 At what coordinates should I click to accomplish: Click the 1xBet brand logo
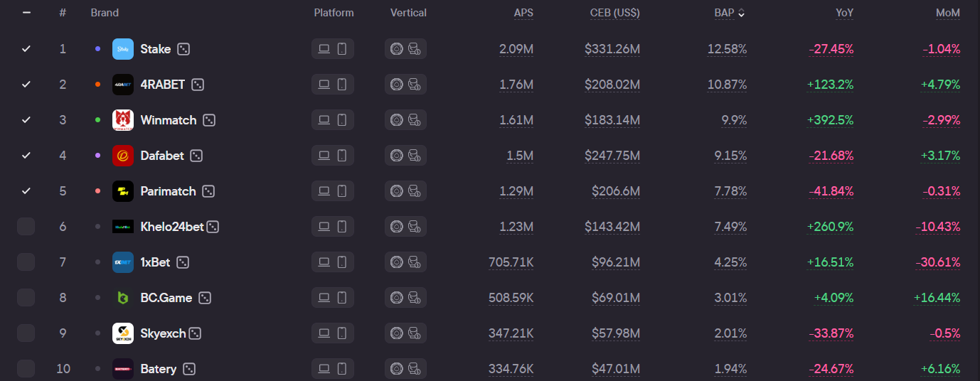pyautogui.click(x=123, y=262)
